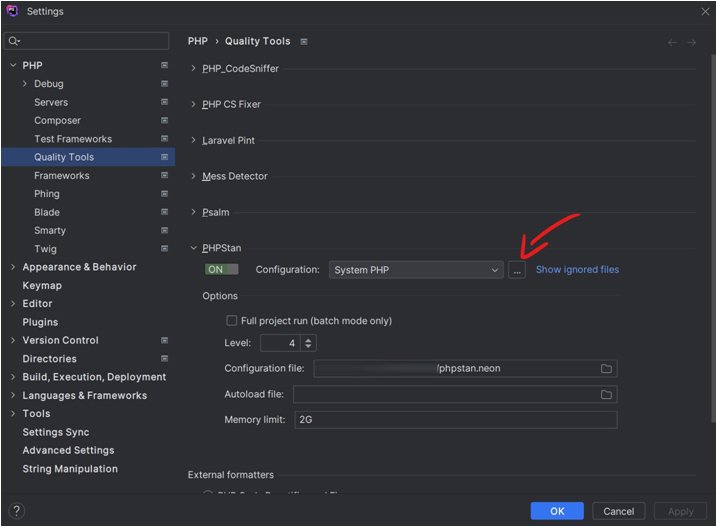Click the Level stepper arrows
This screenshot has width=717, height=527.
point(309,343)
